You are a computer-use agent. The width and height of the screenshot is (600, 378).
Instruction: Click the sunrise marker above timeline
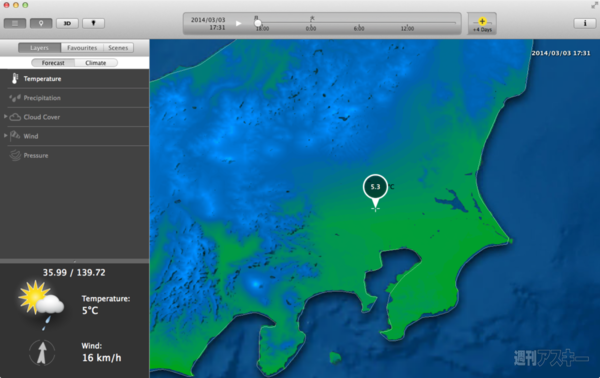coord(312,18)
